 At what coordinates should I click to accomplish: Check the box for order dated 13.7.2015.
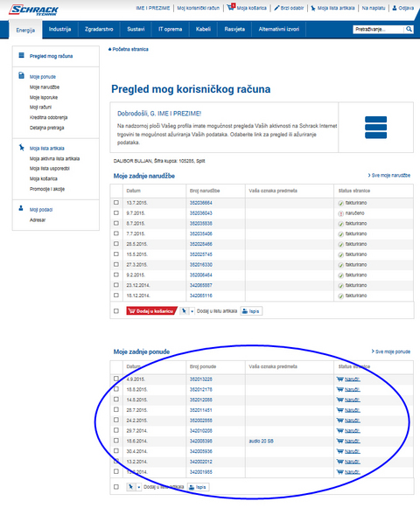pos(116,203)
